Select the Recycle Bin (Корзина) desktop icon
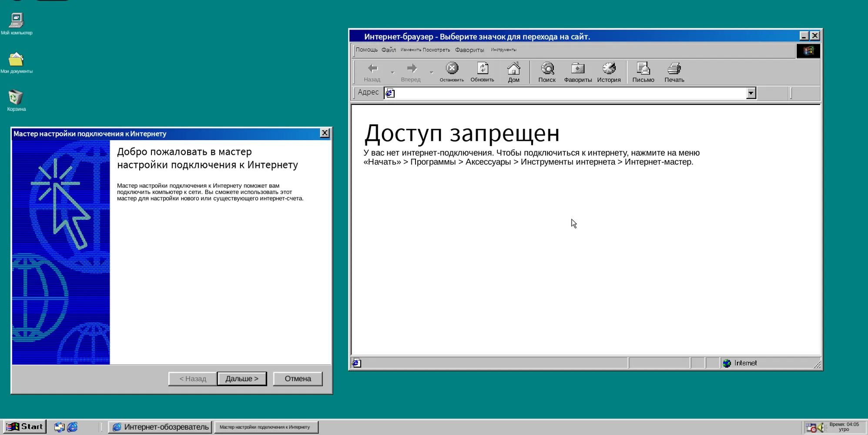The height and width of the screenshot is (435, 868). click(17, 100)
